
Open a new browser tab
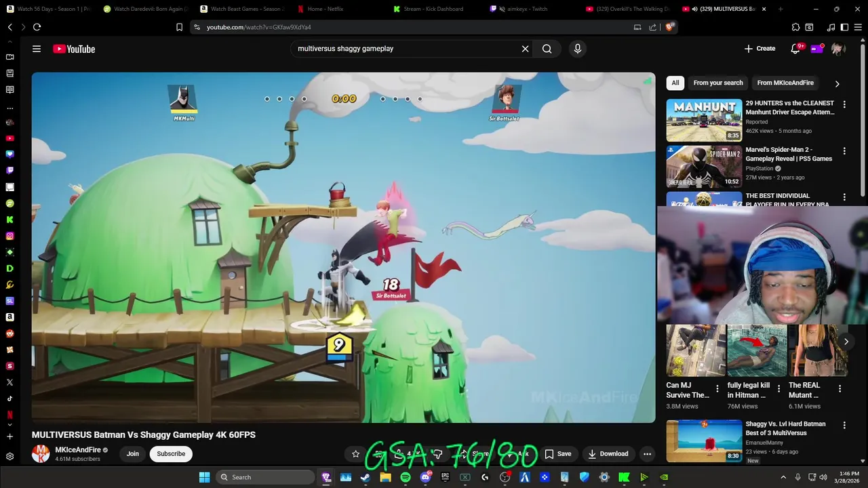tap(781, 9)
